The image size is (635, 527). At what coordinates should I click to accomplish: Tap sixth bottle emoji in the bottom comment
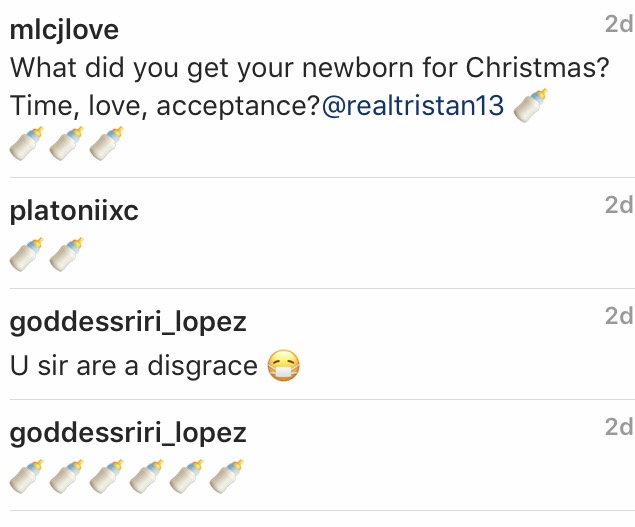(x=226, y=477)
